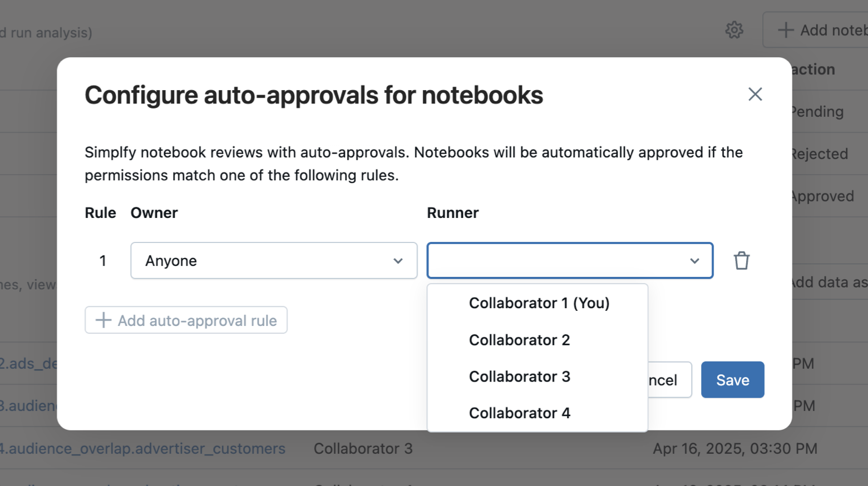Click the Approved status label
Viewport: 868px width, 486px height.
point(822,196)
